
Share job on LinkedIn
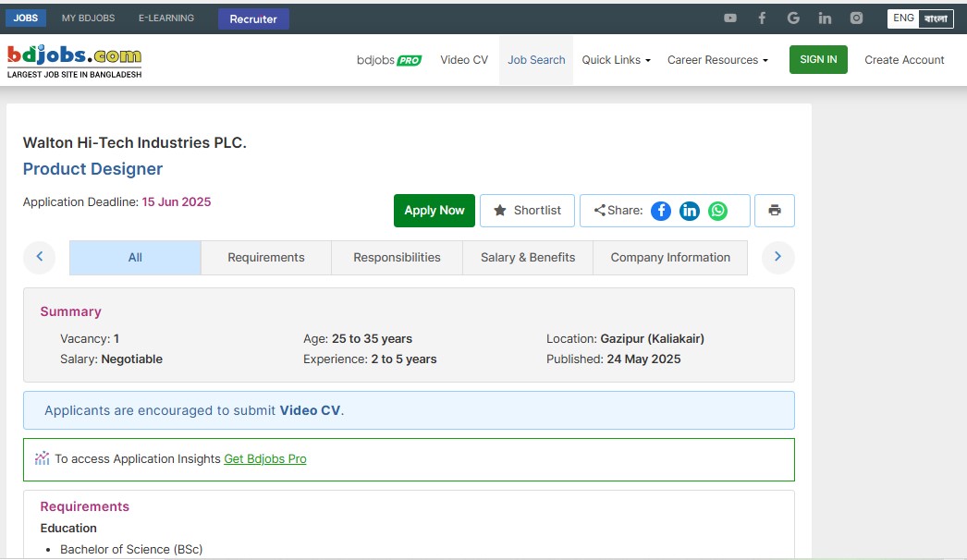689,211
